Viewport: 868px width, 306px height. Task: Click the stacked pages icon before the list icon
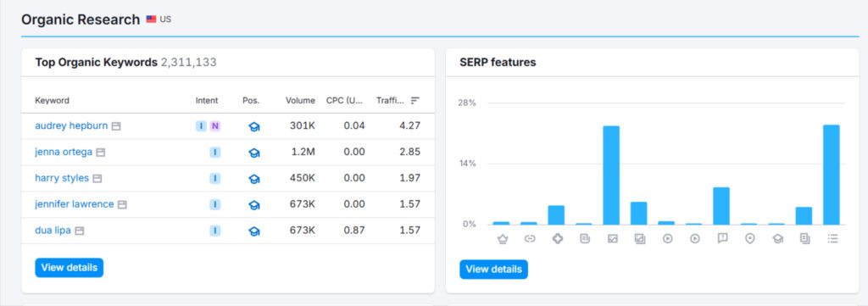pyautogui.click(x=805, y=239)
